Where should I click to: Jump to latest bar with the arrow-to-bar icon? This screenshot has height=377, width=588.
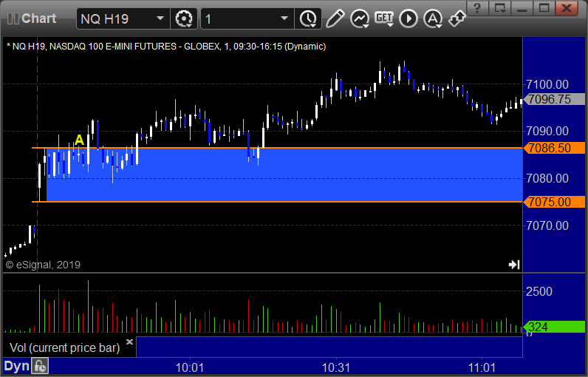514,265
